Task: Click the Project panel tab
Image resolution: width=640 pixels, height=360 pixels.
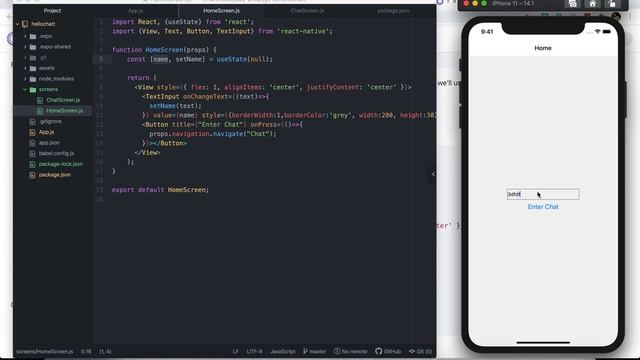Action: pos(52,11)
